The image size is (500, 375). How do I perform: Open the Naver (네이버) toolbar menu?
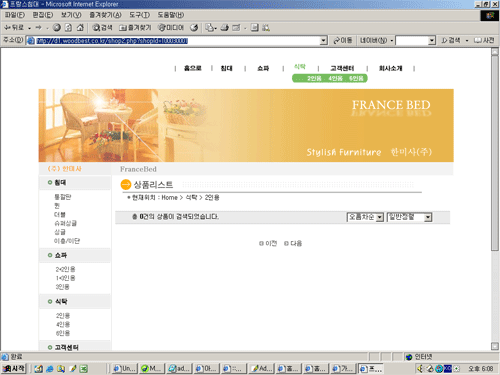[x=376, y=40]
